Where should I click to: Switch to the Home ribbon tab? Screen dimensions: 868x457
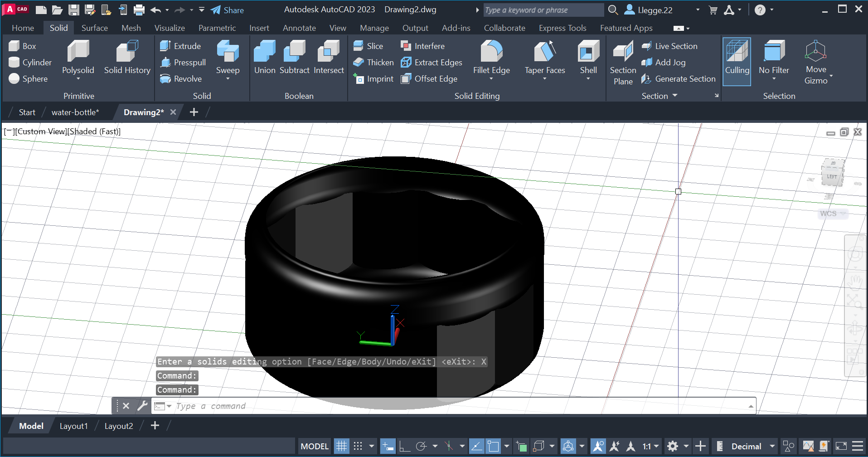click(x=23, y=28)
